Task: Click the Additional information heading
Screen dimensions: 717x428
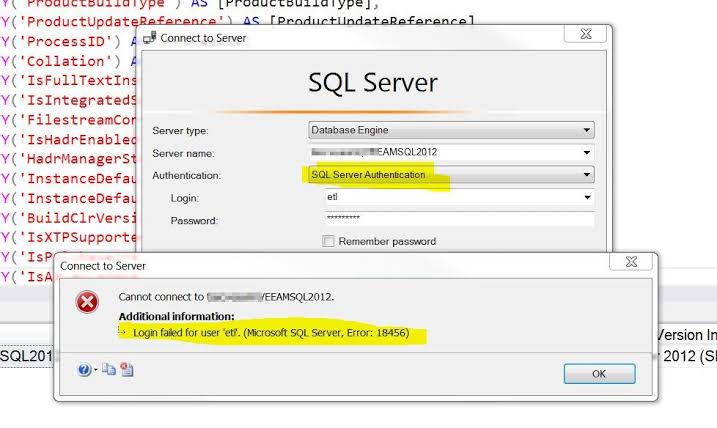Action: pos(177,316)
